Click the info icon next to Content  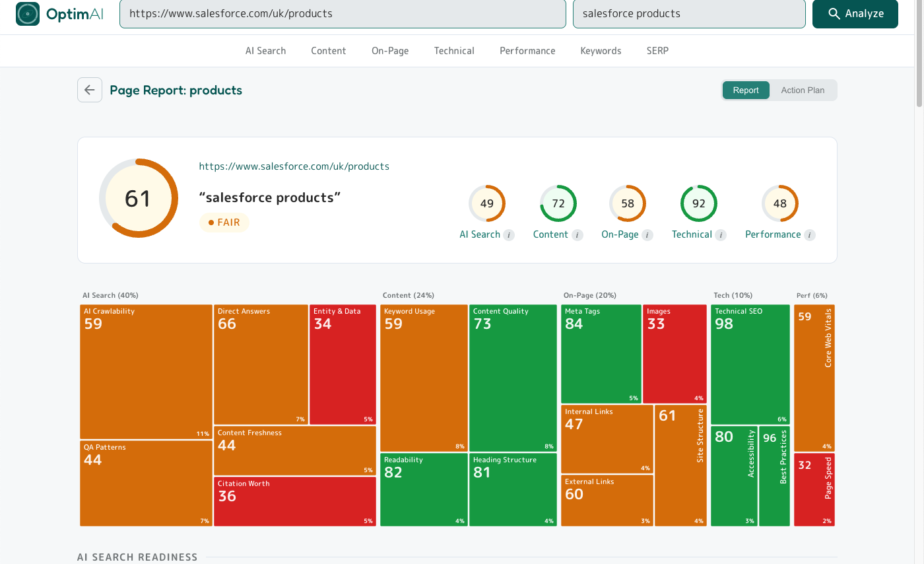click(577, 235)
